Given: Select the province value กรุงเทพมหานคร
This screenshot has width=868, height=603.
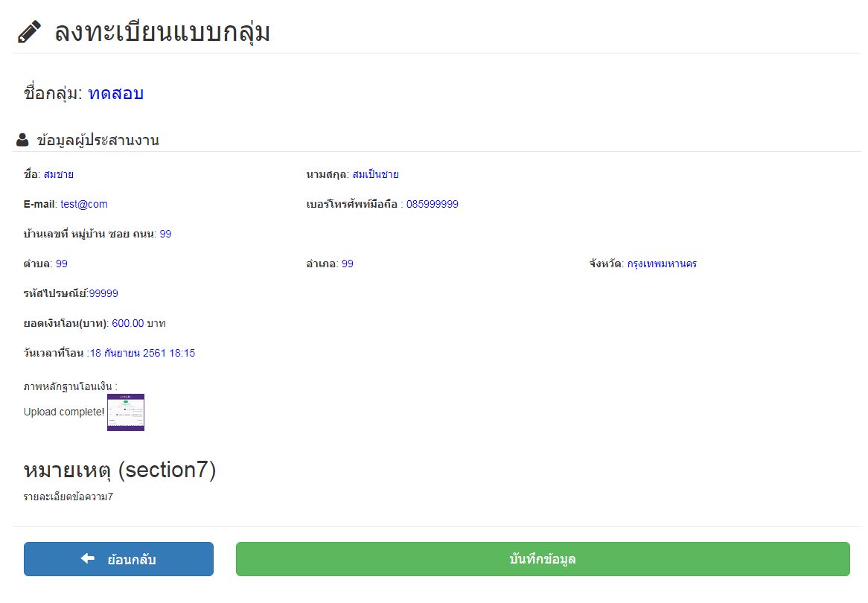Looking at the screenshot, I should (661, 264).
